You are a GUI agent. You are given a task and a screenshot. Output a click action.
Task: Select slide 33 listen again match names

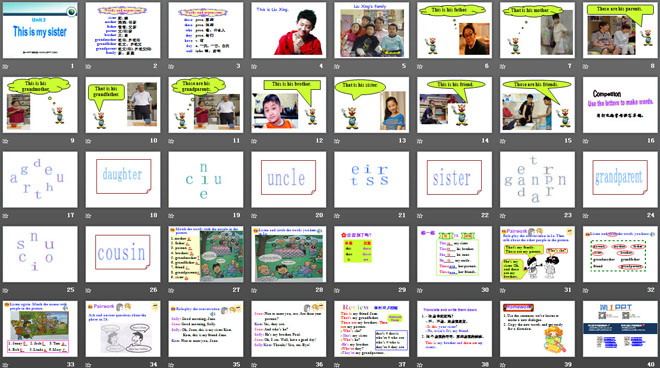tap(40, 328)
